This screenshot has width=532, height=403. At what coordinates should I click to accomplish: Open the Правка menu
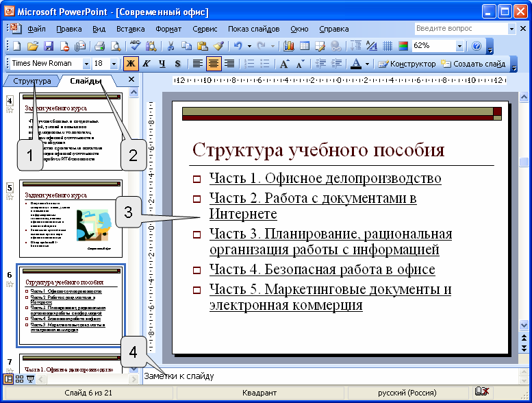coord(69,29)
